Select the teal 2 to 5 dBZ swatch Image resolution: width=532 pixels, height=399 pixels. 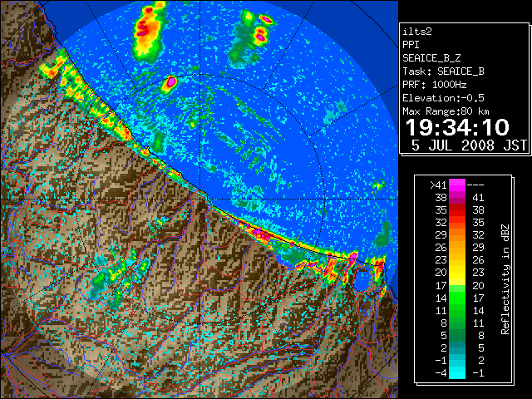(x=457, y=347)
